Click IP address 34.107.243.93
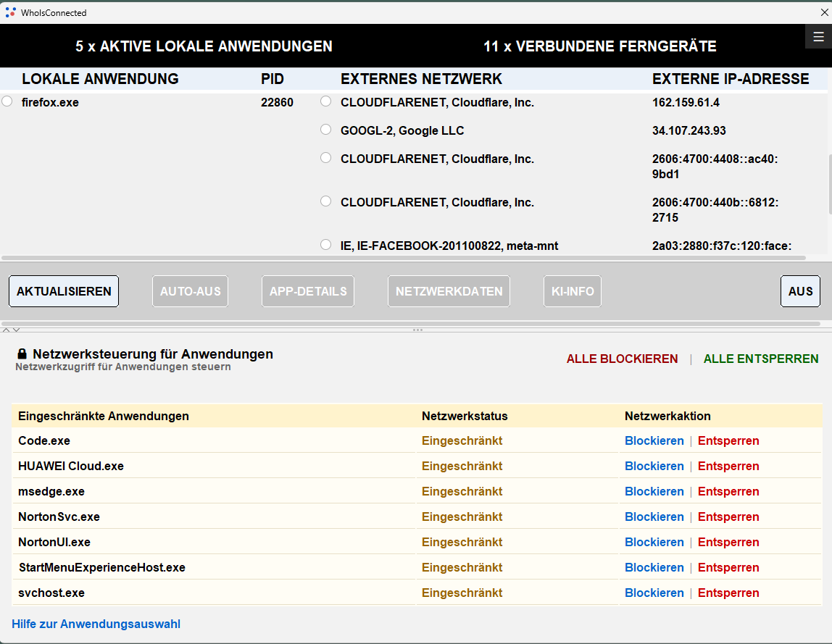 (x=689, y=130)
